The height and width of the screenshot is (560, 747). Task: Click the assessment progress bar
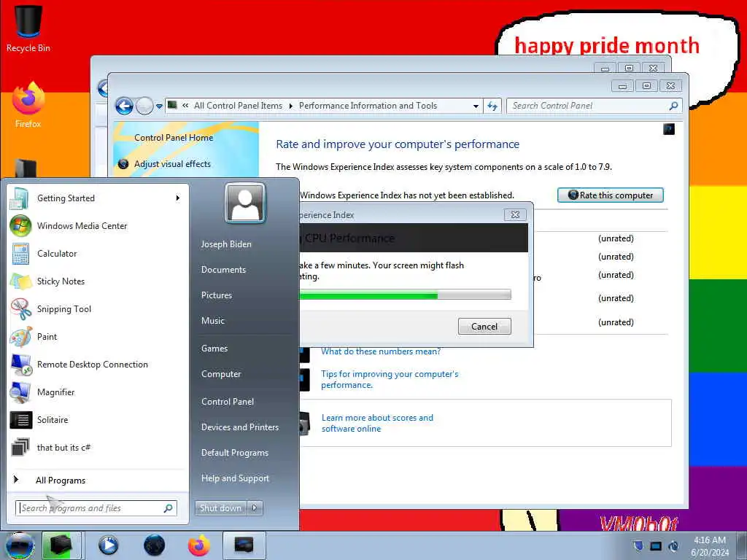[405, 295]
